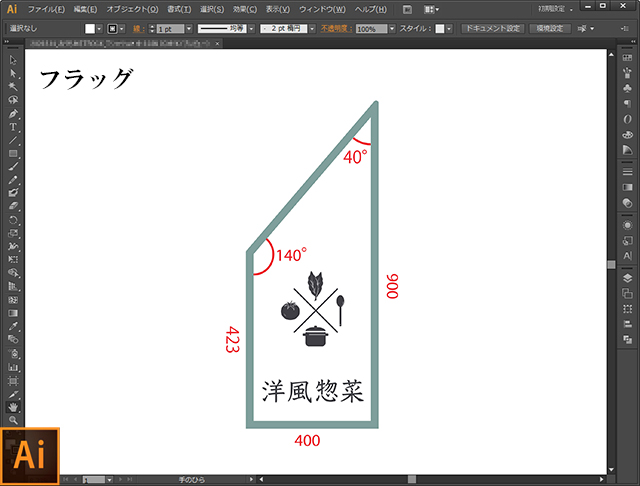The image size is (640, 486).
Task: Open the 手のひら status bar menu arrow
Action: [251, 479]
